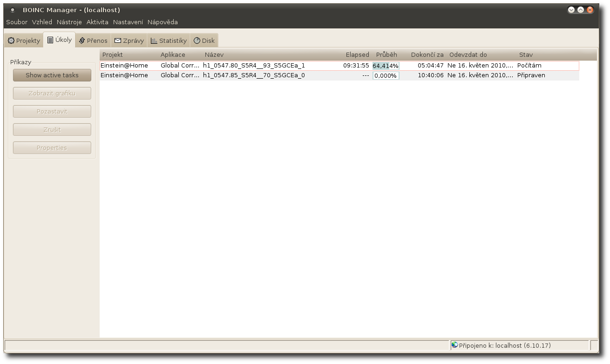The width and height of the screenshot is (610, 364).
Task: Click elapsed time 09:31:55
Action: point(356,66)
